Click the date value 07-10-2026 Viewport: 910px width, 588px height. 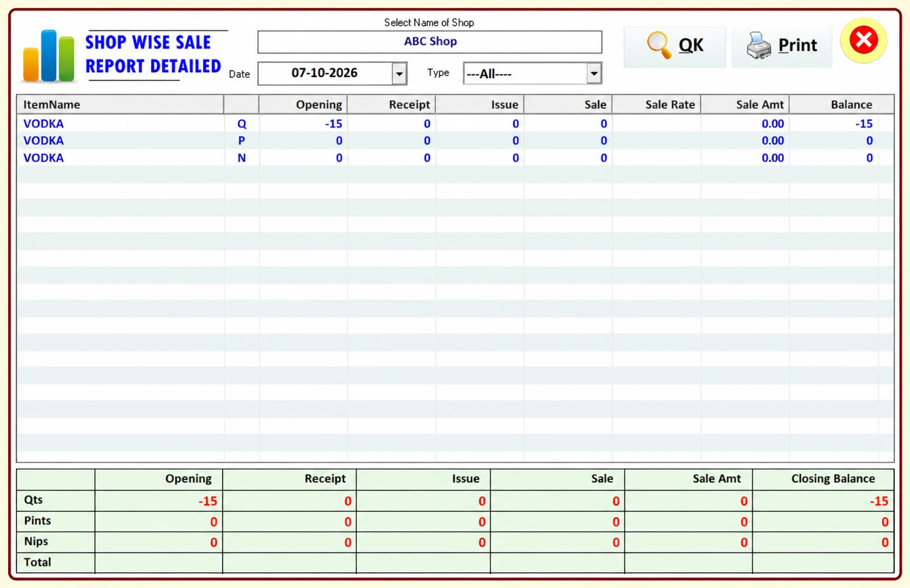[x=325, y=73]
